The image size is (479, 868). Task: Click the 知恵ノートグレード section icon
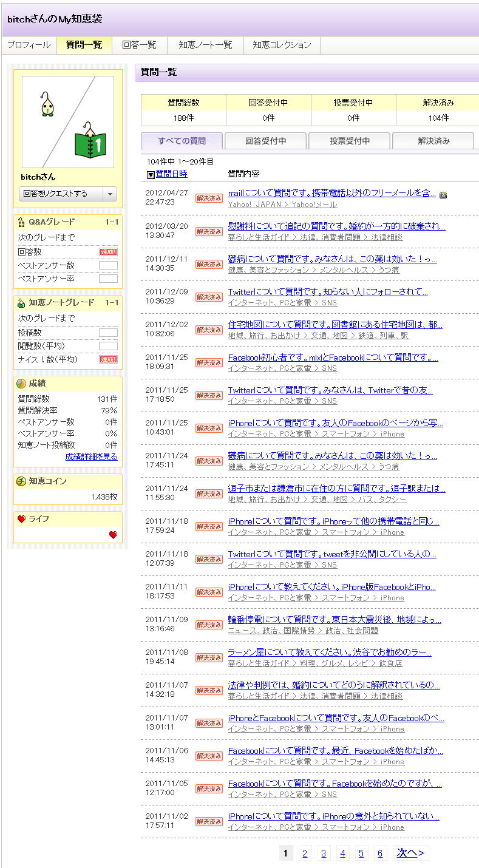pyautogui.click(x=22, y=303)
